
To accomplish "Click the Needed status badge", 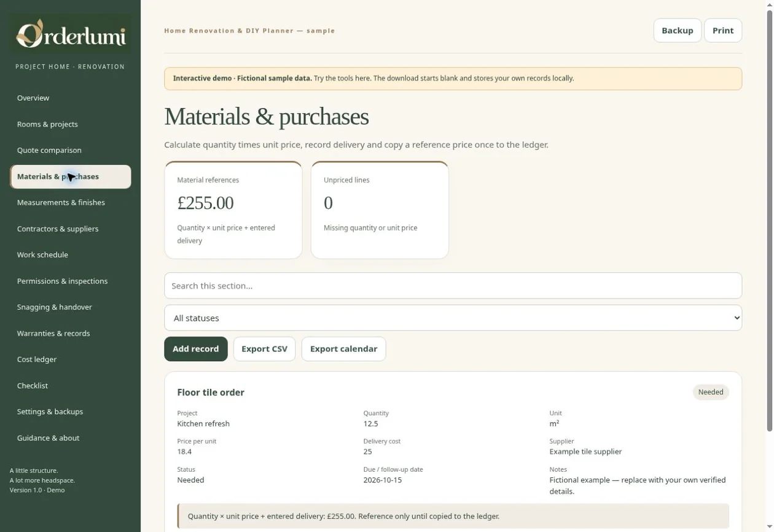I will 711,392.
